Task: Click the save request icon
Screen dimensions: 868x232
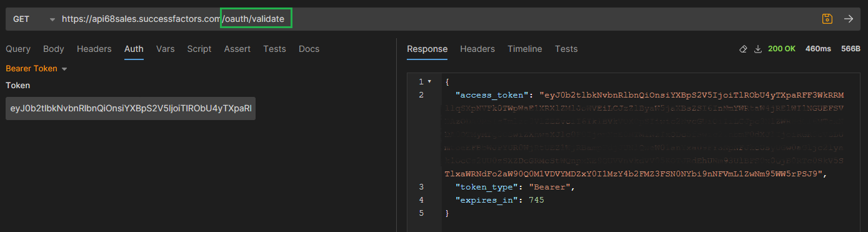Action: 827,19
